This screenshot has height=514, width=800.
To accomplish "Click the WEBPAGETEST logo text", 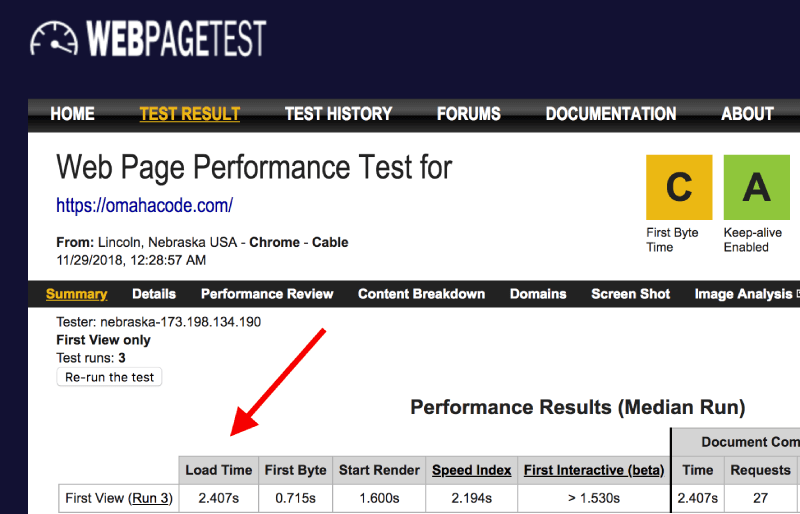I will pos(176,38).
